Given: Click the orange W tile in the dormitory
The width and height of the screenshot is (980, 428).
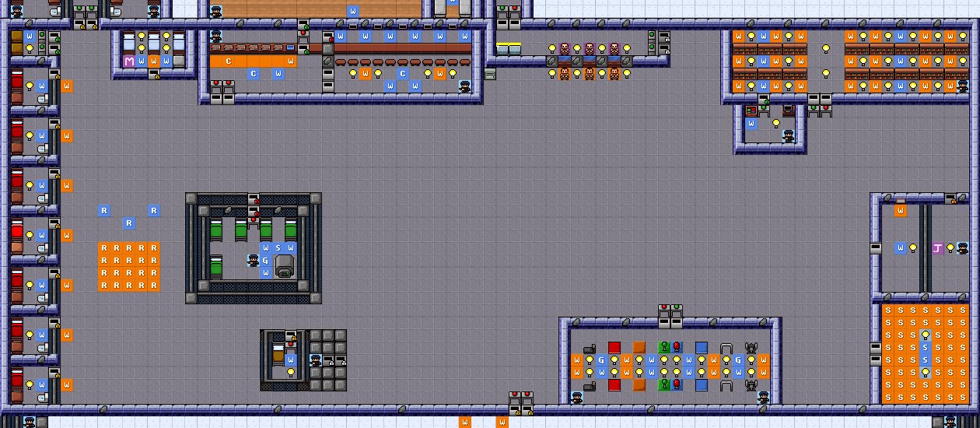Looking at the screenshot, I should point(154,61).
